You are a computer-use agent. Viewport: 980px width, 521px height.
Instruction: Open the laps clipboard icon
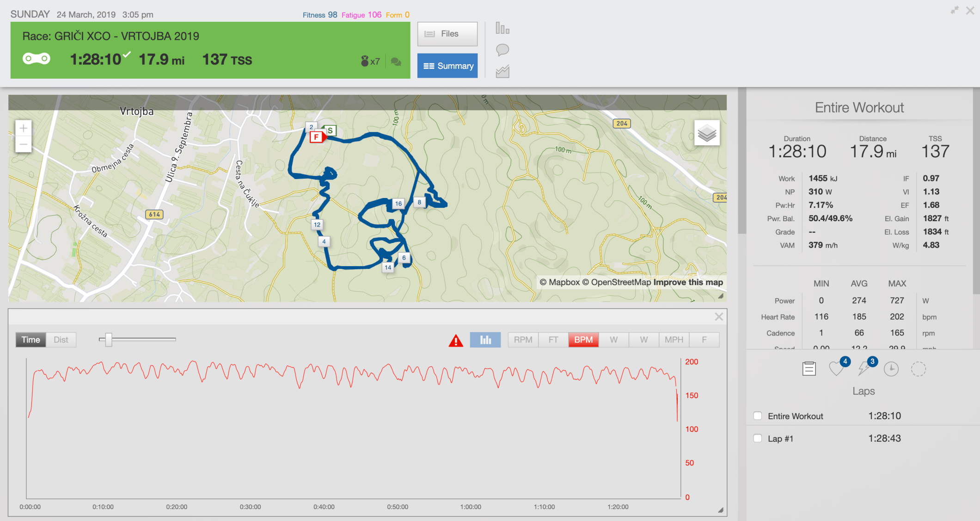pos(809,369)
